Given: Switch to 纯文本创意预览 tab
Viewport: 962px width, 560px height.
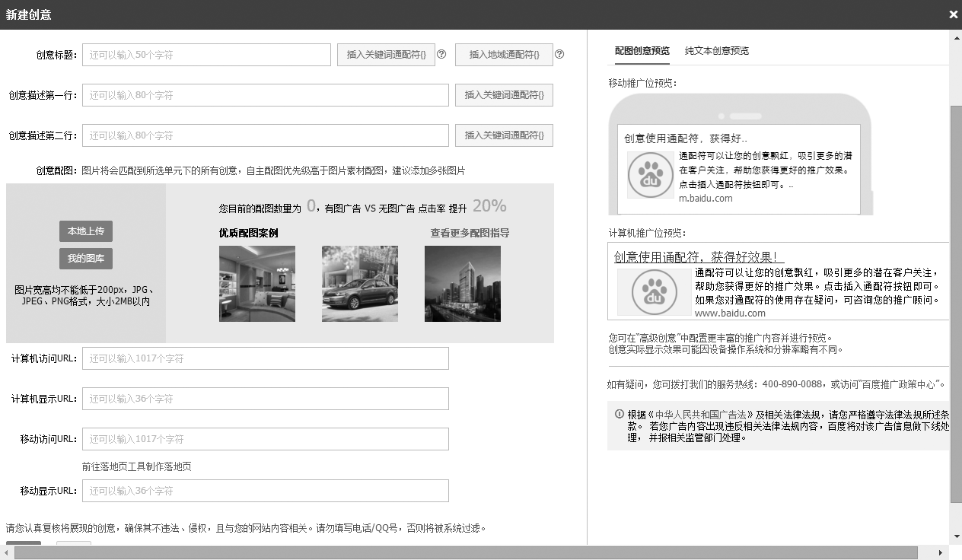Looking at the screenshot, I should [x=716, y=51].
